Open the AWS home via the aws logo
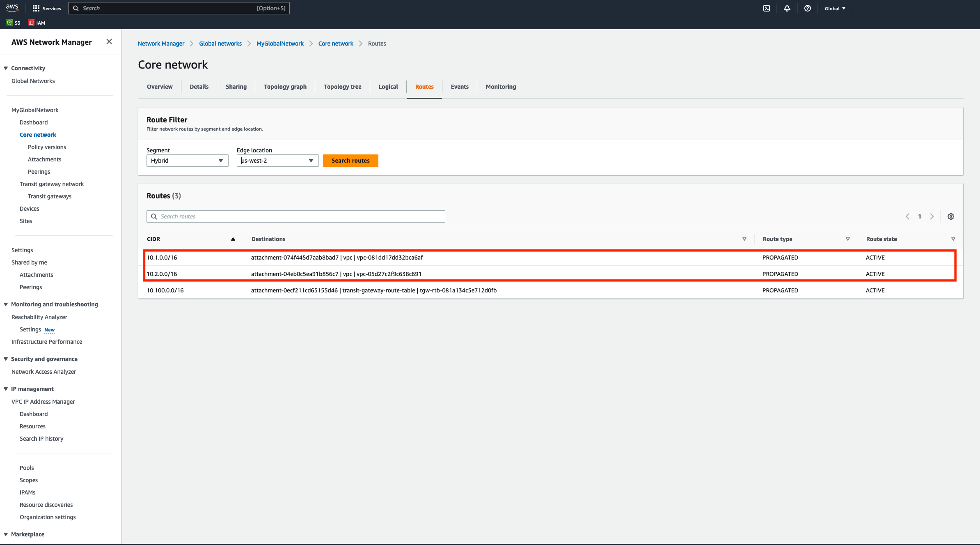 click(x=12, y=7)
